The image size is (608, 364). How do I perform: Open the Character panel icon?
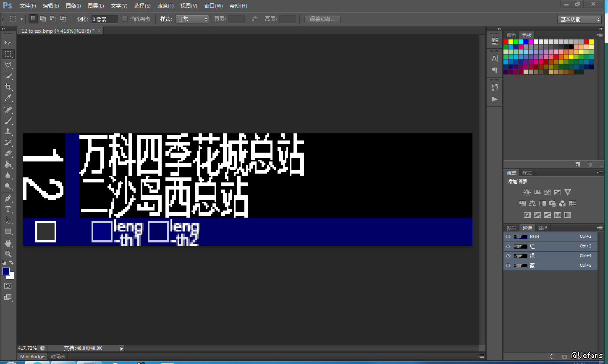tap(495, 58)
